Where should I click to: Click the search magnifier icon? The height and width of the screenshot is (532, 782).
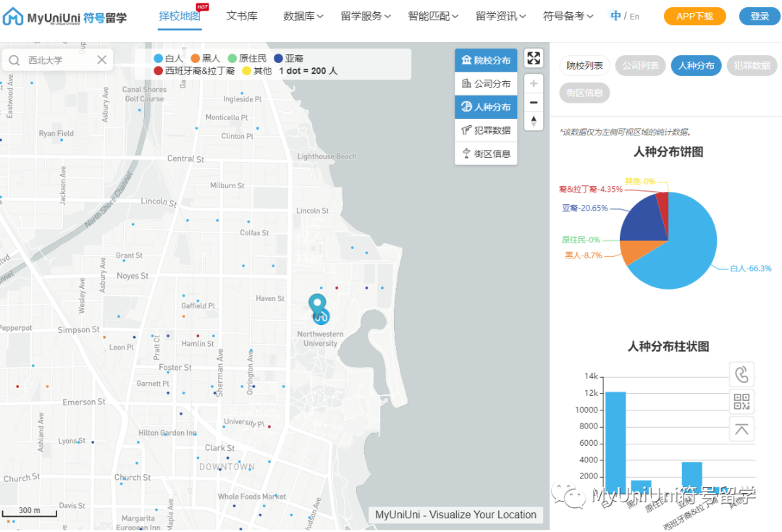pyautogui.click(x=14, y=60)
